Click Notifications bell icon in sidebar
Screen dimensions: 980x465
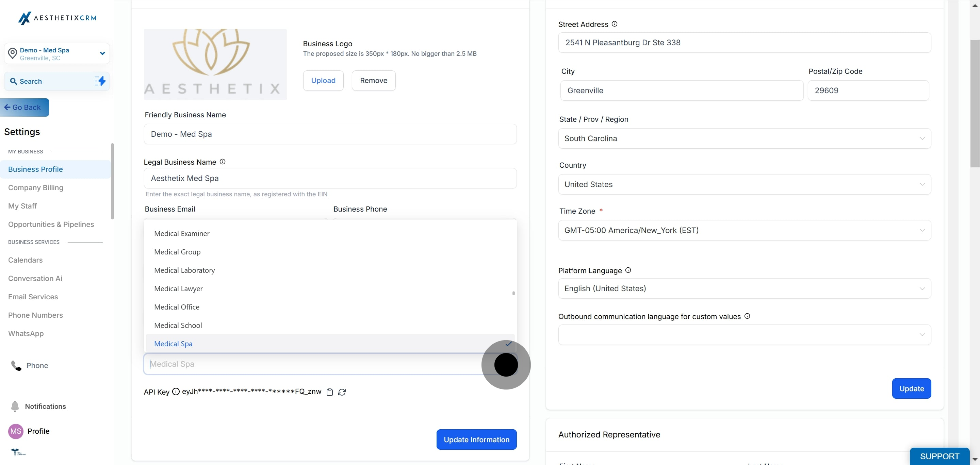(x=15, y=406)
